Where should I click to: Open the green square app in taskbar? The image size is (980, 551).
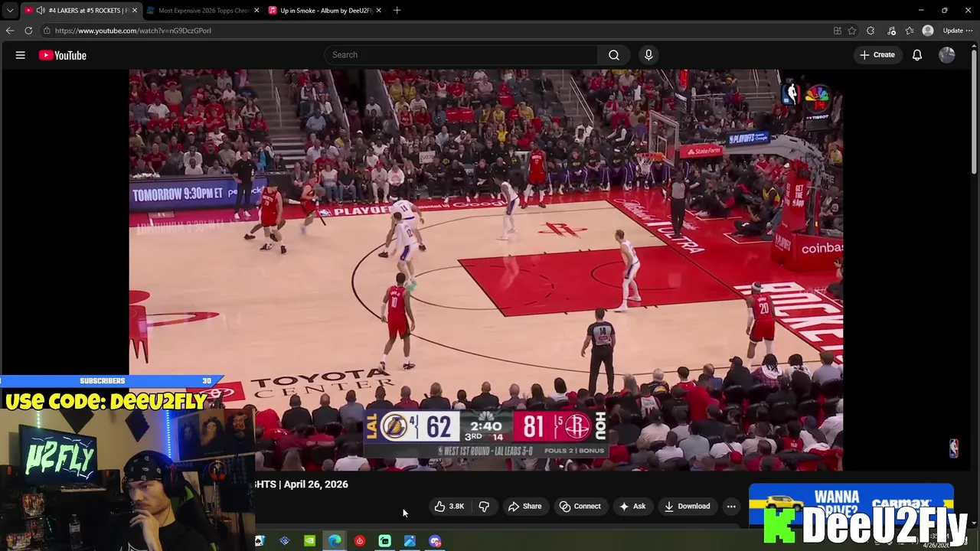pyautogui.click(x=384, y=541)
